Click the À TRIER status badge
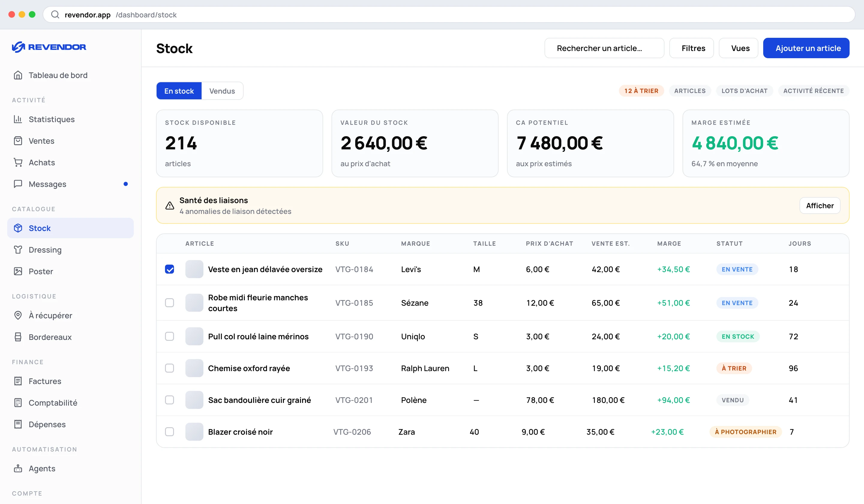 (734, 368)
